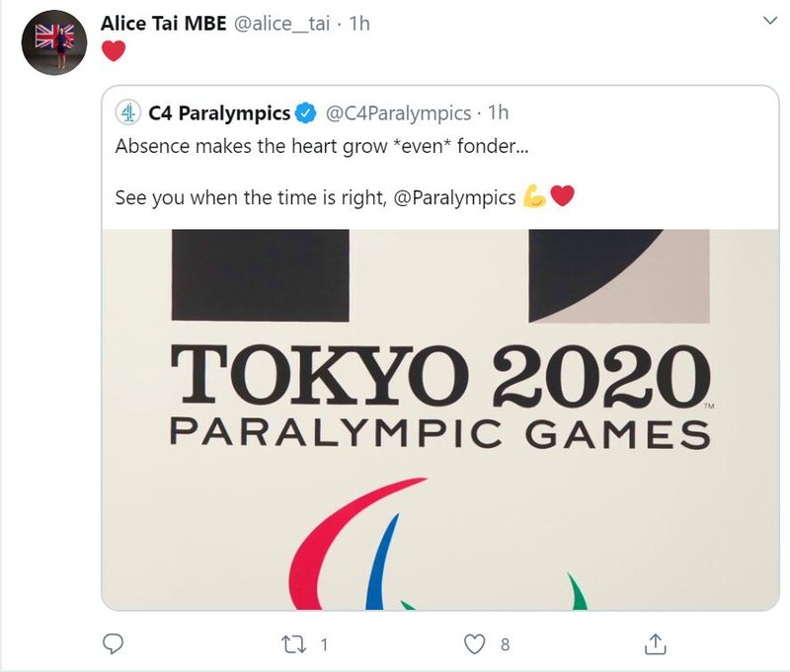Click the blue verified badge
Image resolution: width=790 pixels, height=672 pixels.
coord(306,113)
